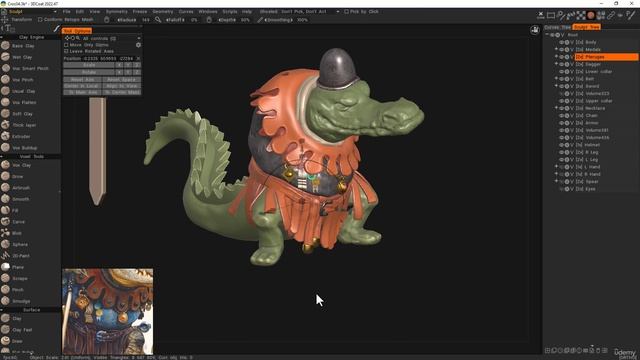This screenshot has height=360, width=640.
Task: Open the Symmetry menu
Action: click(x=116, y=12)
